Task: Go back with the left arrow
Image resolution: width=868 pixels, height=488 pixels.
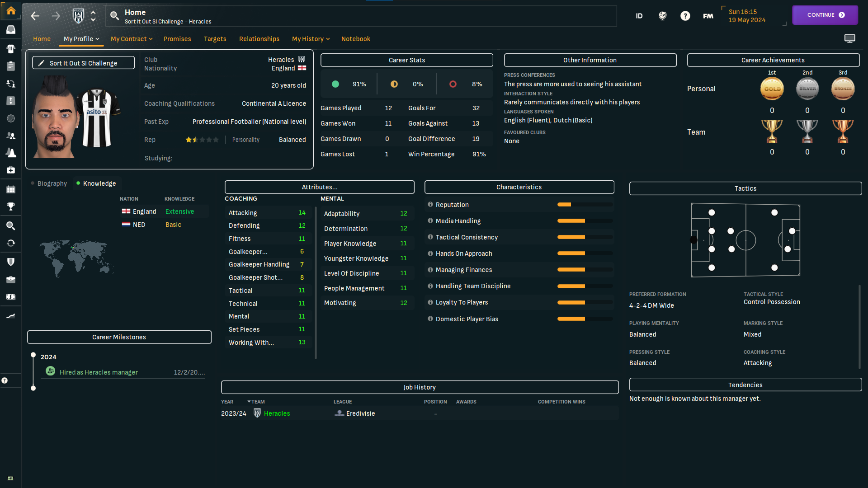Action: coord(35,16)
